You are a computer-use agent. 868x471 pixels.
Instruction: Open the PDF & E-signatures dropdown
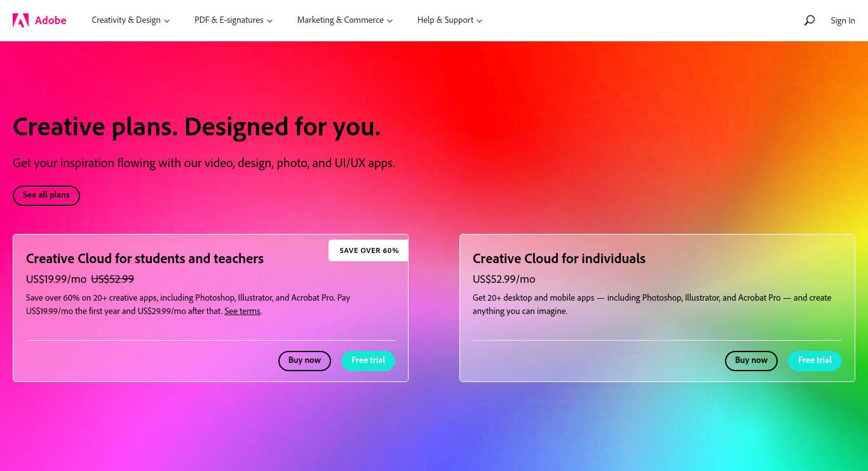pos(233,20)
